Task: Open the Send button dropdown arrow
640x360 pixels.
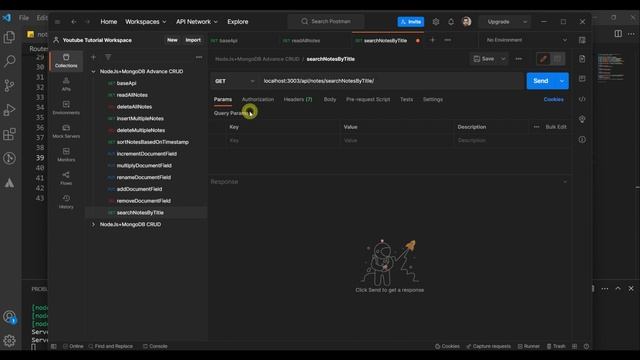Action: click(x=562, y=81)
